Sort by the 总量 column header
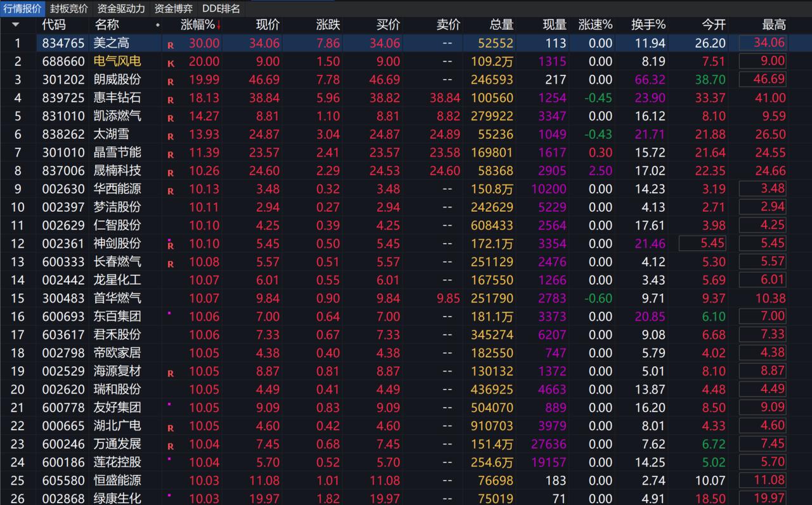Screen dimensions: 812x505 (x=501, y=25)
